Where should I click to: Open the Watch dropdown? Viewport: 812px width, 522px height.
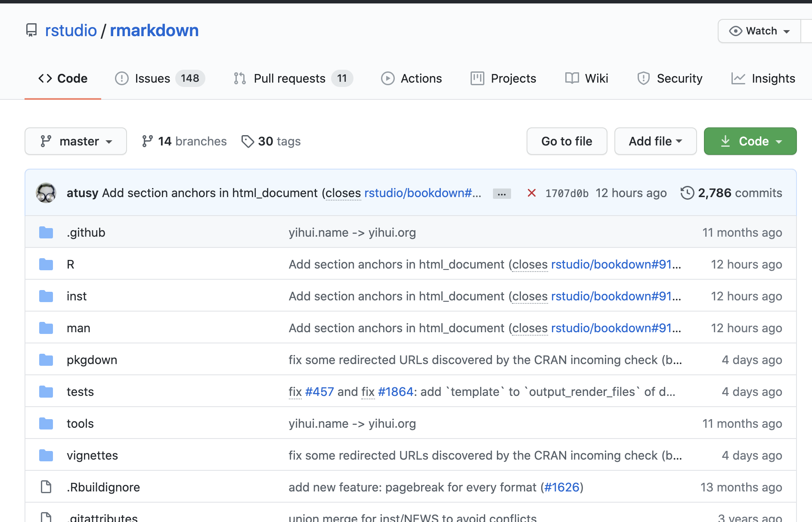[759, 31]
